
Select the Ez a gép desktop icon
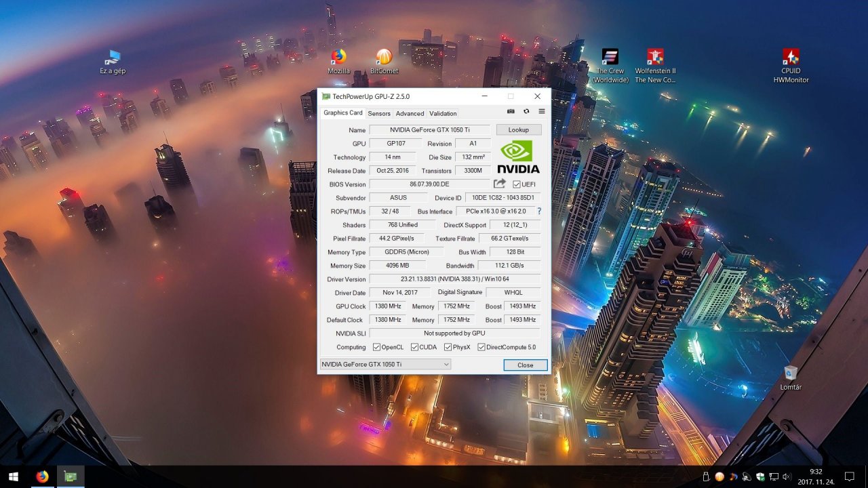pyautogui.click(x=113, y=62)
